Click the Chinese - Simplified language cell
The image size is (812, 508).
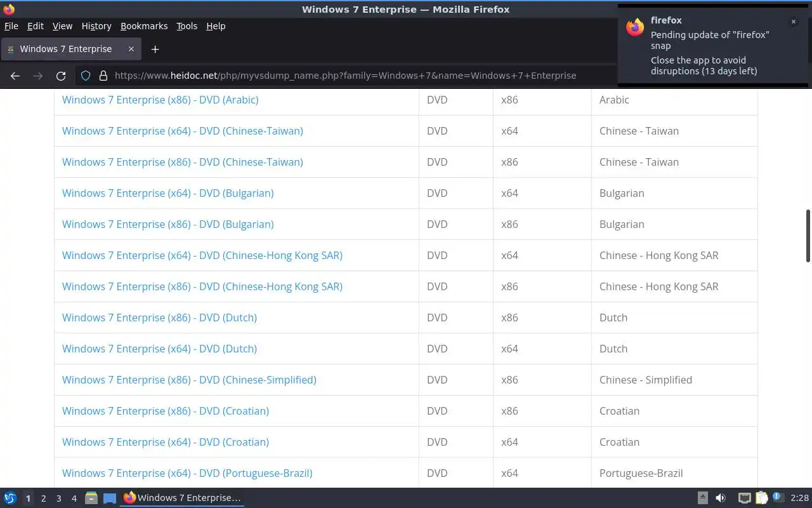point(674,380)
